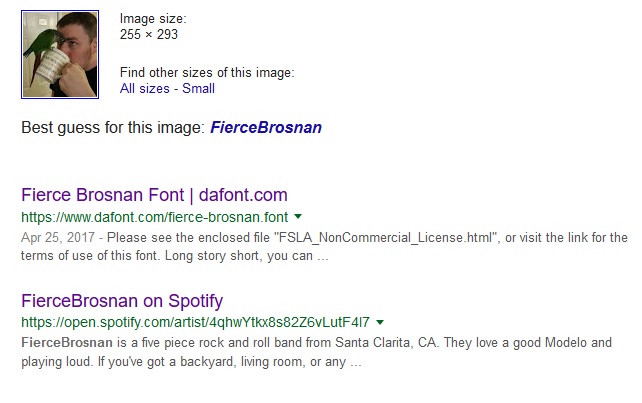
Task: Open the dafont result options dropdown arrow
Action: click(x=298, y=216)
